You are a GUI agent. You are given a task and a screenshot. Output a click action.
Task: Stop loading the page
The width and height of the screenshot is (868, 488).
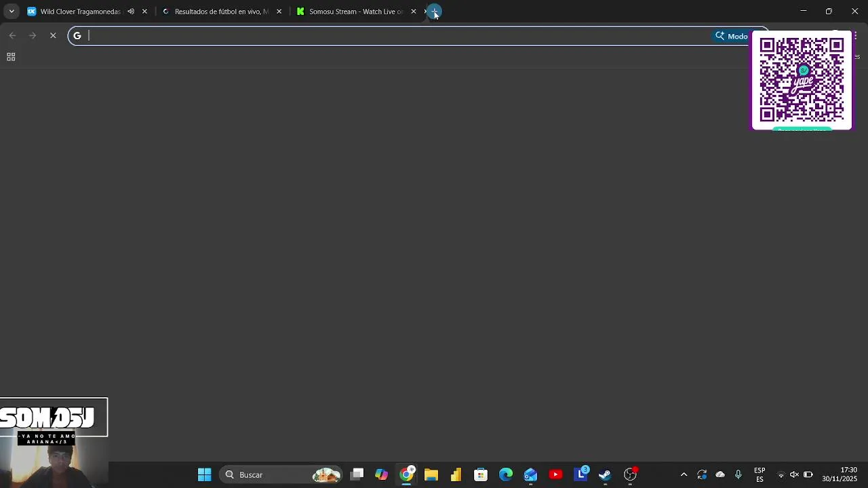click(53, 36)
